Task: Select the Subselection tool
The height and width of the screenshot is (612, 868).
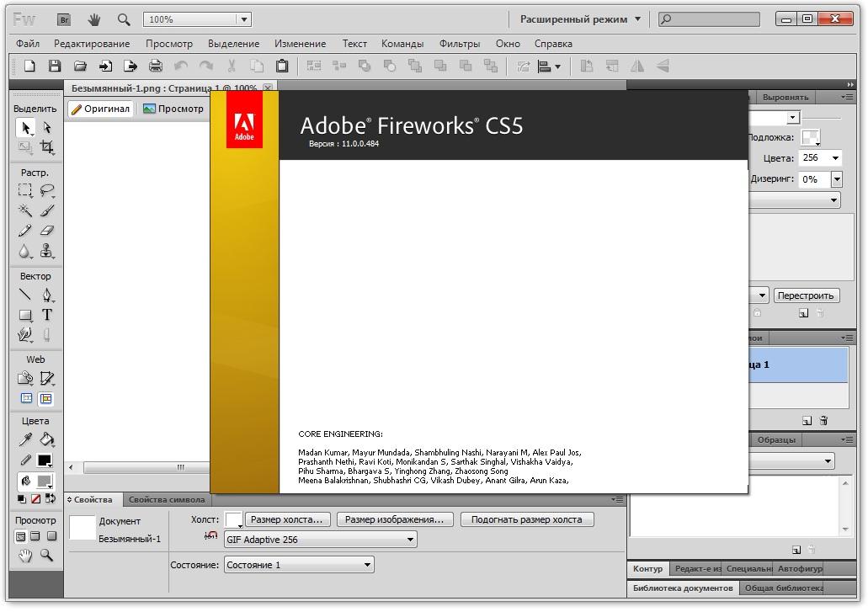Action: coord(47,128)
